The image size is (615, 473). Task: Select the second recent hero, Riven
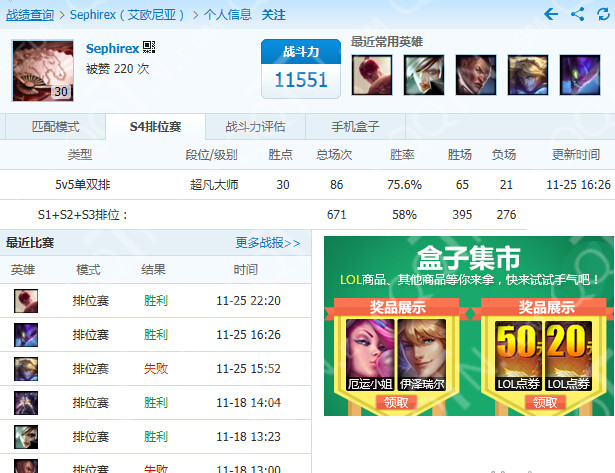[424, 75]
